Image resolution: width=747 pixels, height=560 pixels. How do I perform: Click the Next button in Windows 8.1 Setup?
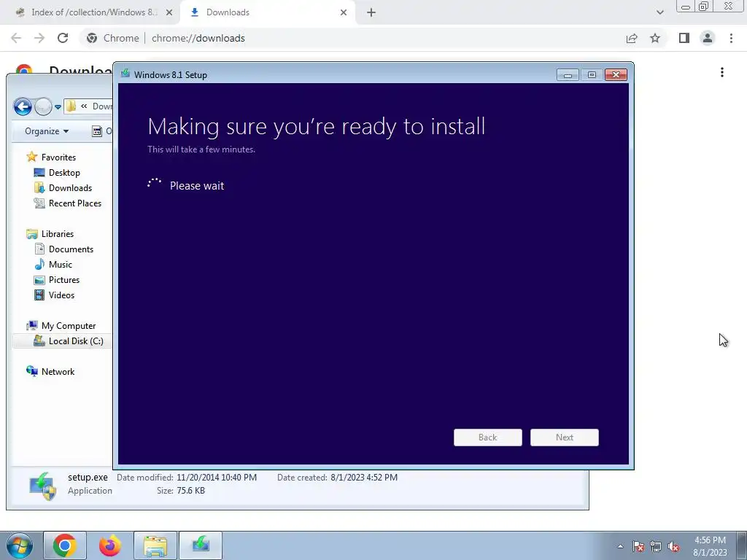(565, 437)
